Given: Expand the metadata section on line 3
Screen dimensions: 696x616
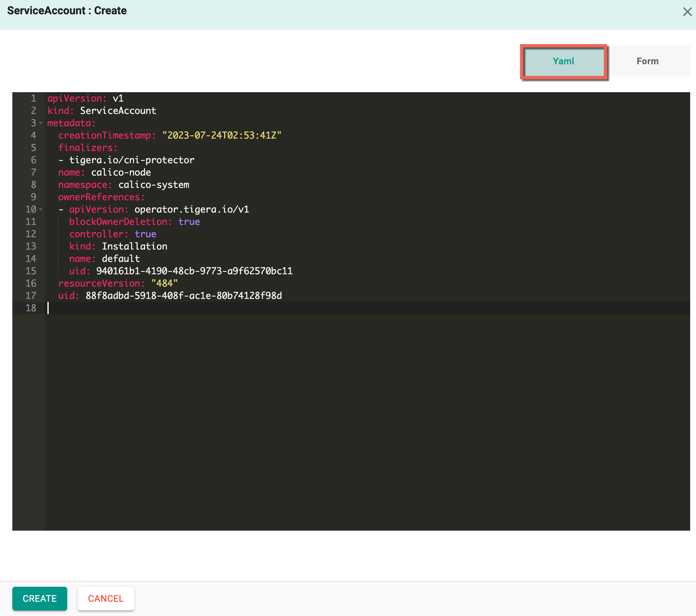Looking at the screenshot, I should tap(40, 123).
